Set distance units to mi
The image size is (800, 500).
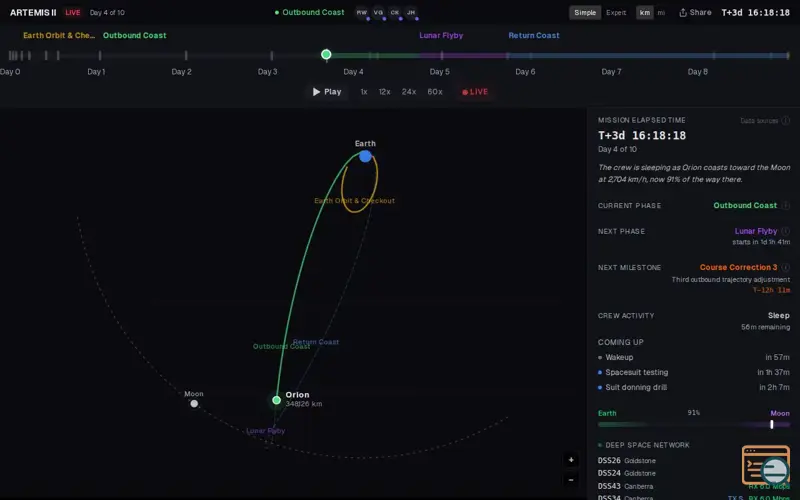661,13
